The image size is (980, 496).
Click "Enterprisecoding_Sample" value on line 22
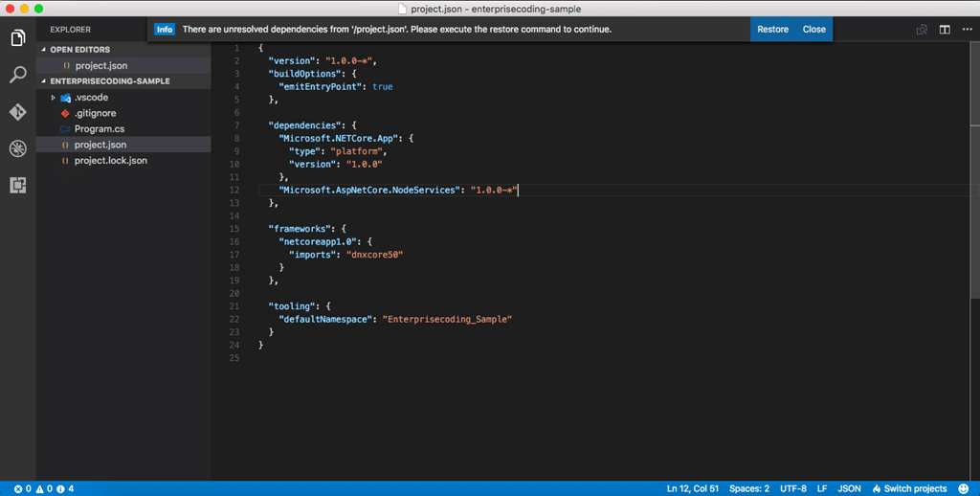coord(448,319)
